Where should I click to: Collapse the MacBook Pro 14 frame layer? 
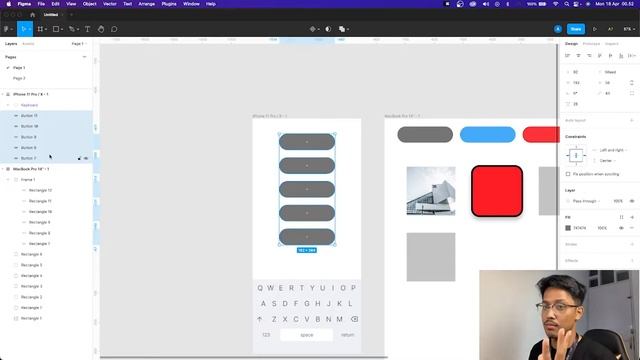click(x=3, y=169)
